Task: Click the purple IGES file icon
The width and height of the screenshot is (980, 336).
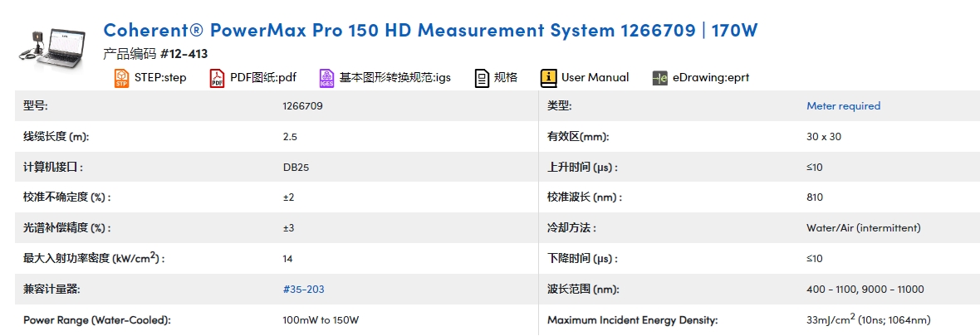Action: 326,78
